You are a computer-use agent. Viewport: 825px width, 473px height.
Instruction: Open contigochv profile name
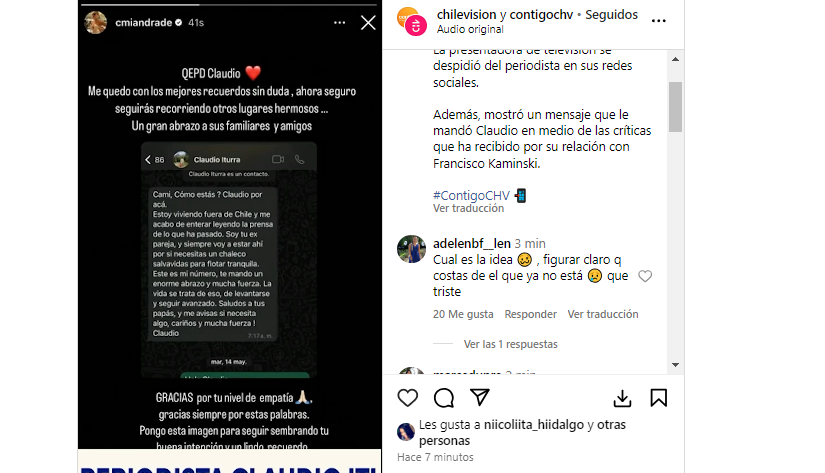point(541,15)
